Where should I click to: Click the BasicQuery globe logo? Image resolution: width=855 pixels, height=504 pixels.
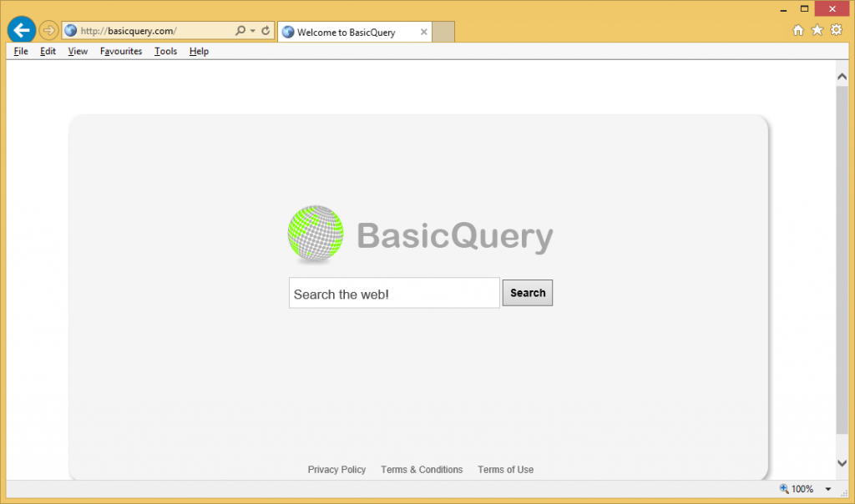click(316, 234)
